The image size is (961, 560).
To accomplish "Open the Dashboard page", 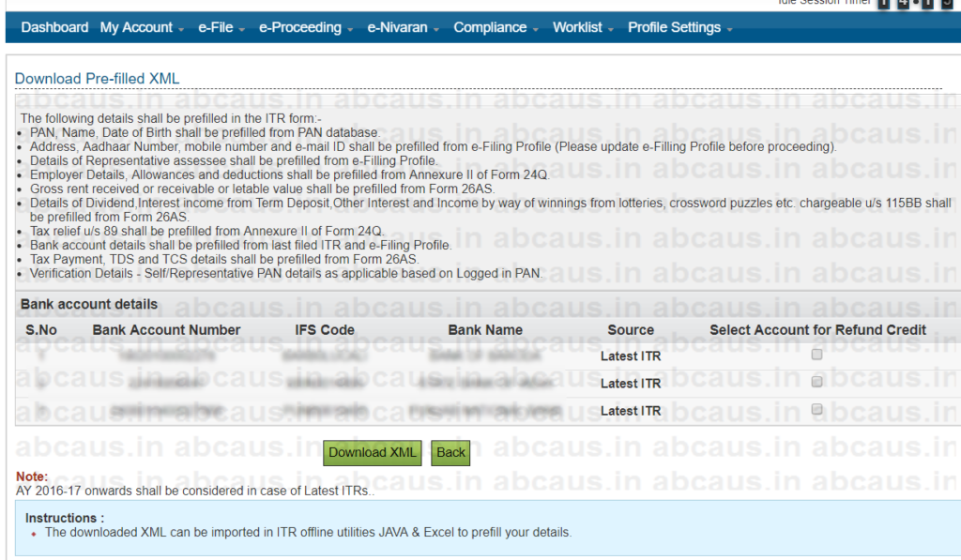I will [54, 27].
